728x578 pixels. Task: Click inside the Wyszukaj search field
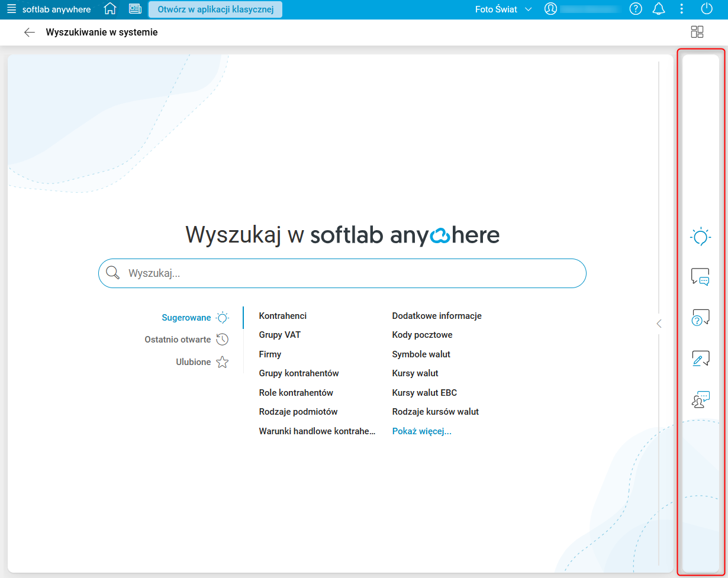point(342,273)
